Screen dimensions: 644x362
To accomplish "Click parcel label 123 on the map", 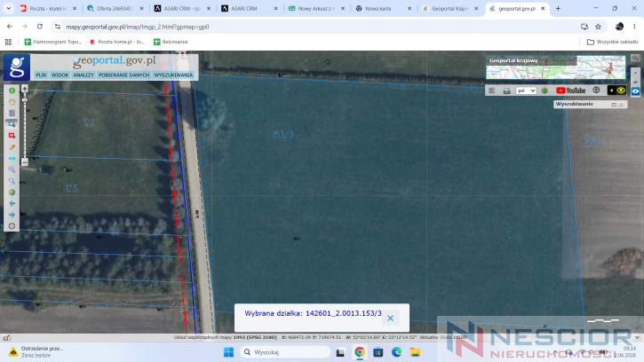I will 71,188.
